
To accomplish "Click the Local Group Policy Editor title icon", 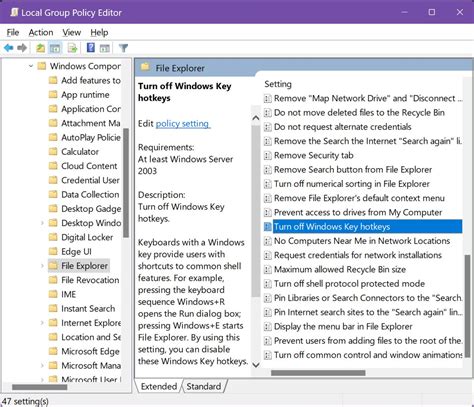I will [14, 13].
